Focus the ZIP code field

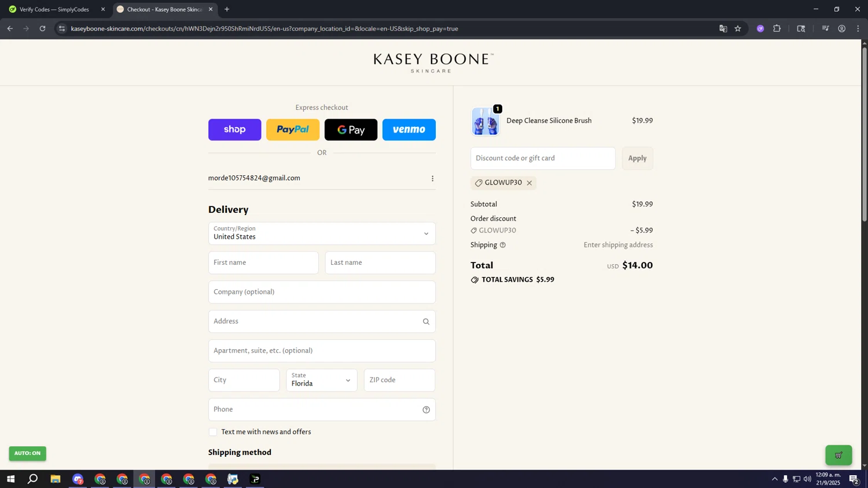pyautogui.click(x=399, y=380)
